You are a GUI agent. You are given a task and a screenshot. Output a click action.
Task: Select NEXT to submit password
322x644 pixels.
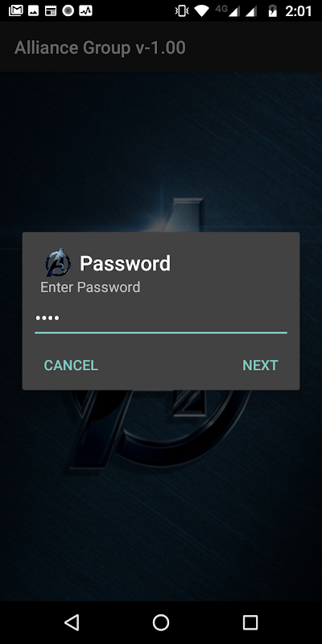(x=260, y=365)
